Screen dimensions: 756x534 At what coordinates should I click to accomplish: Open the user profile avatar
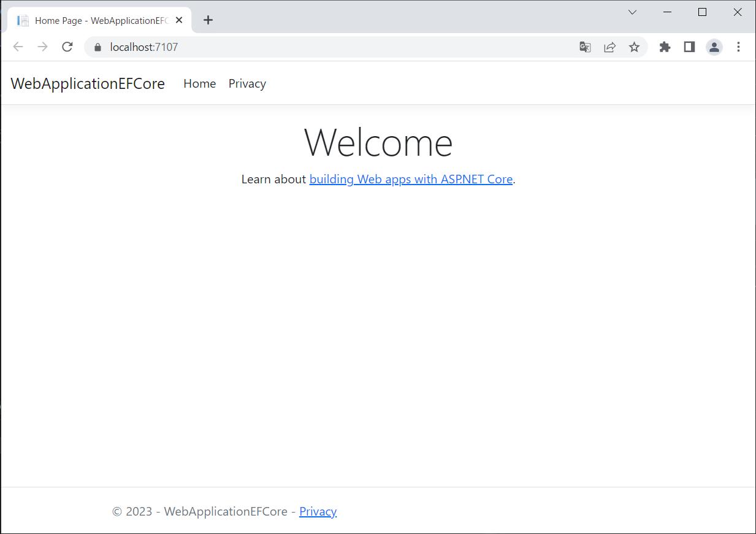click(x=714, y=47)
